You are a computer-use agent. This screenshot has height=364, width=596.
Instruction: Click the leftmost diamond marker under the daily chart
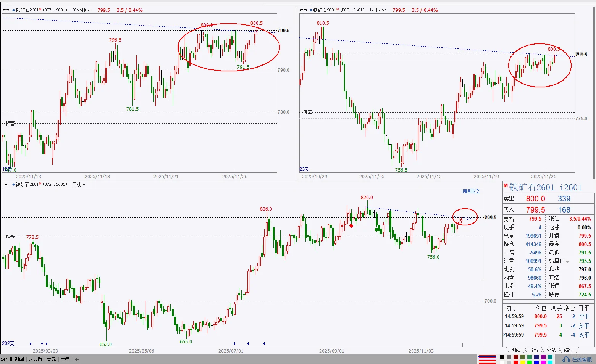coord(31,344)
